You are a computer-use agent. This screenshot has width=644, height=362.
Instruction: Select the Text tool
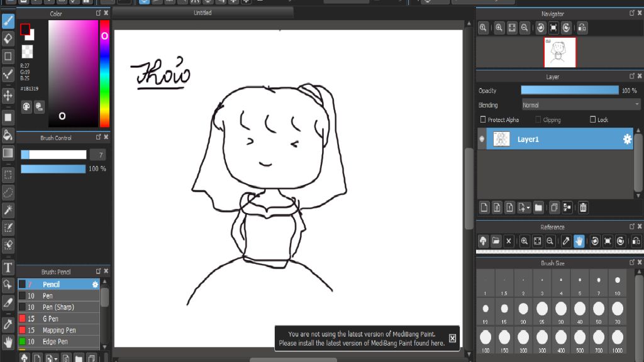point(8,268)
